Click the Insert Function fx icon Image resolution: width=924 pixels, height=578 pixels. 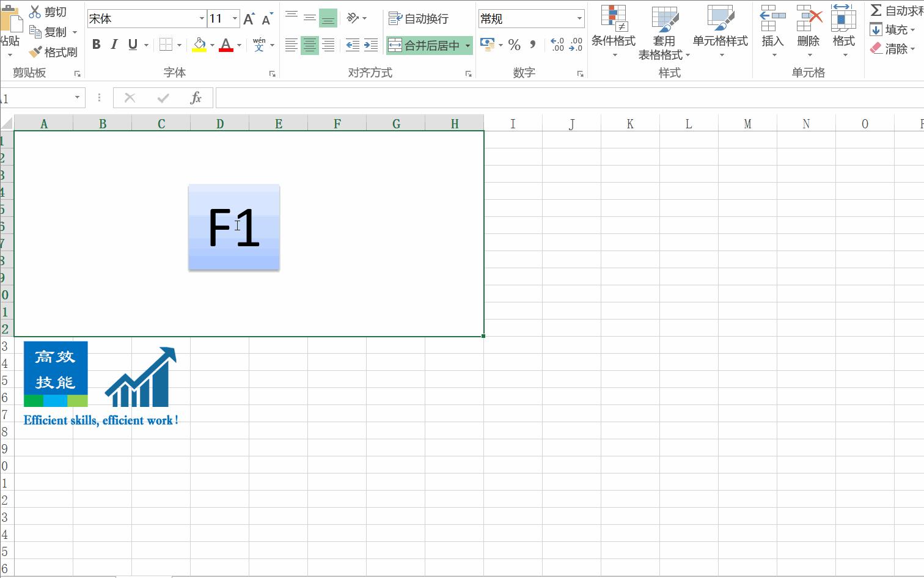coord(196,98)
